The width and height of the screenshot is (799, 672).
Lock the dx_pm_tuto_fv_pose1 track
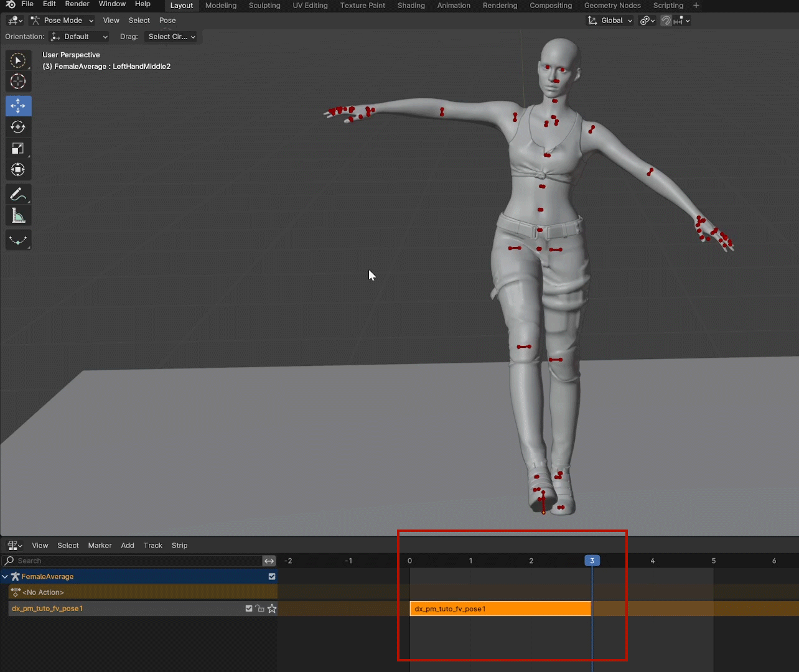260,609
